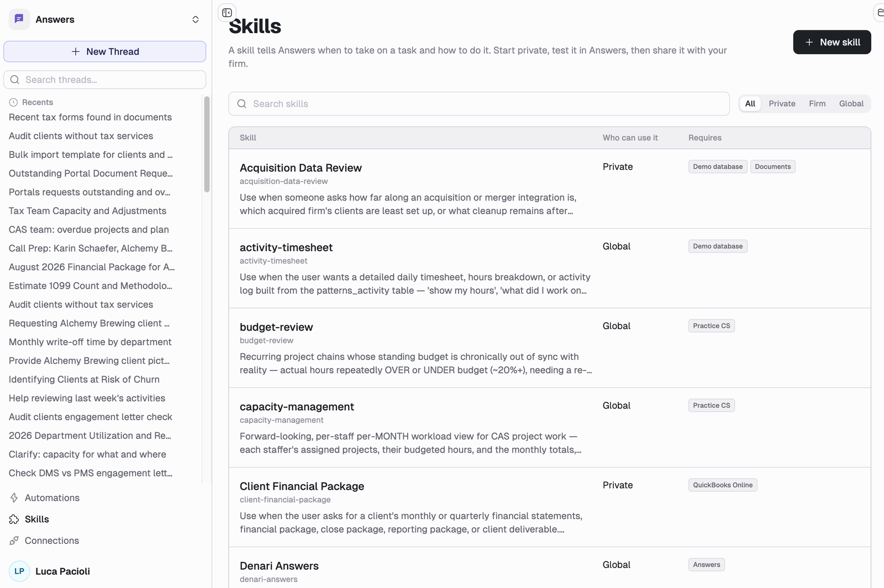Click the Skill column header
884x588 pixels.
(248, 137)
